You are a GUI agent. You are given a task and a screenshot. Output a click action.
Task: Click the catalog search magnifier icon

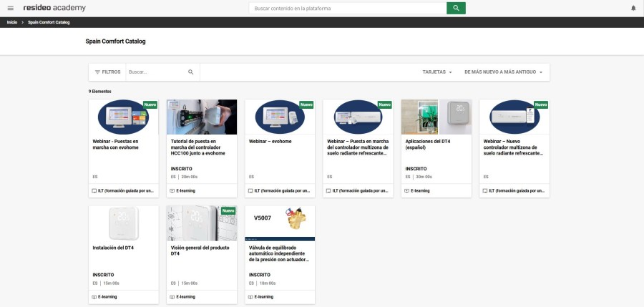point(190,72)
